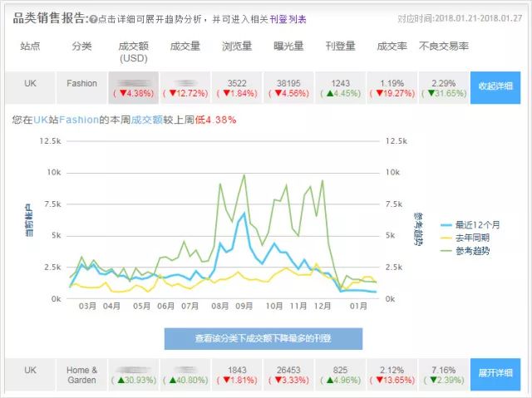This screenshot has width=532, height=398.
Task: Select Fashion 浏览量 cell showing 3522
Action: click(x=237, y=87)
